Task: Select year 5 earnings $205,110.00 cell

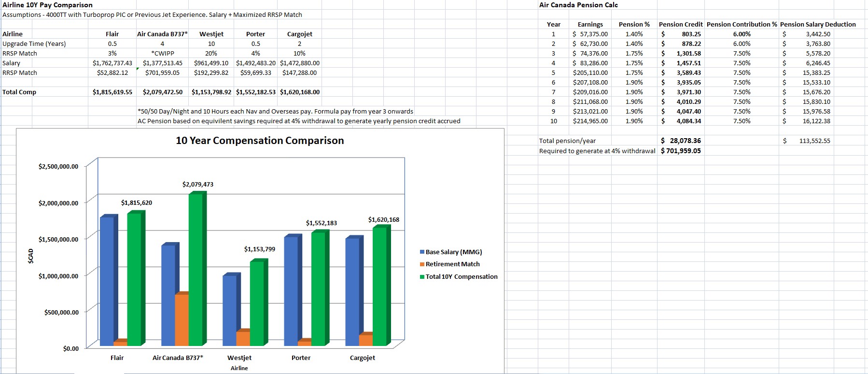Action: coord(590,72)
